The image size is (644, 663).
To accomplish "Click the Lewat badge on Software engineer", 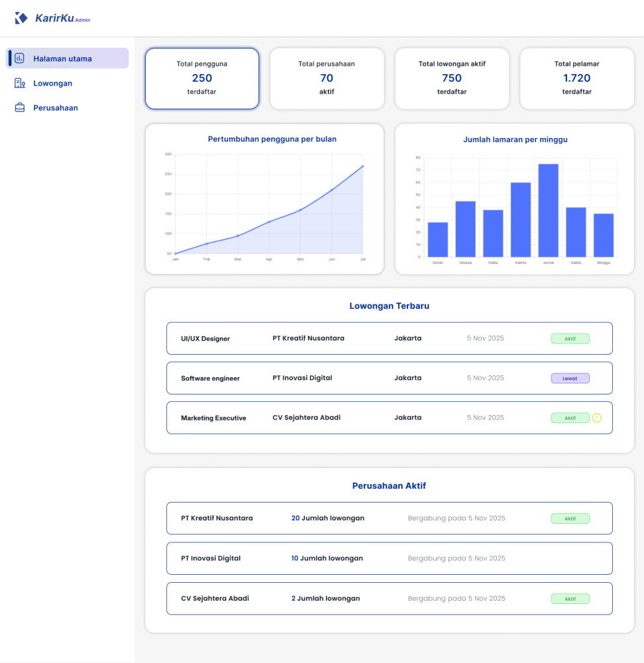I will point(570,379).
